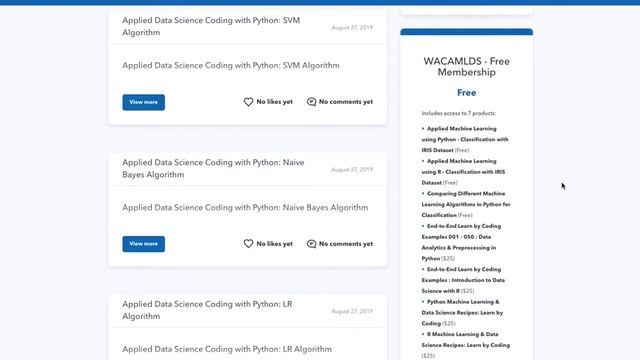Select the LR Algorithm post description text
Image resolution: width=640 pixels, height=360 pixels.
[x=227, y=349]
